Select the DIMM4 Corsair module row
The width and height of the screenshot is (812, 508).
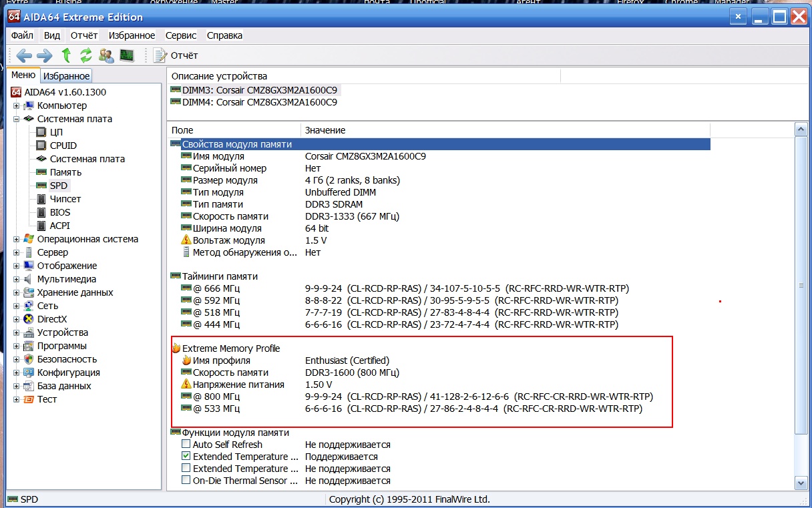tap(254, 102)
